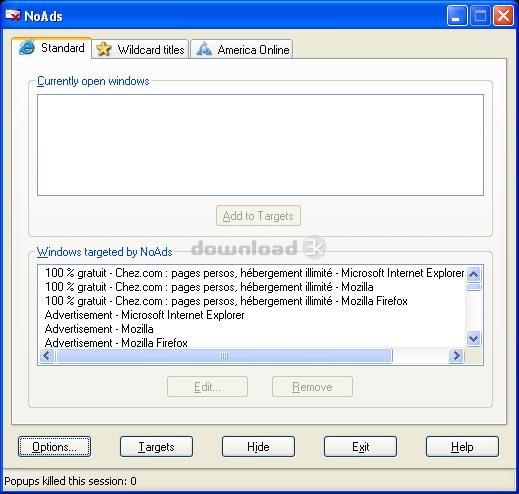Screen dimensions: 519x494
Task: Click the vertical scrollbar up arrow in targets list
Action: pos(473,274)
